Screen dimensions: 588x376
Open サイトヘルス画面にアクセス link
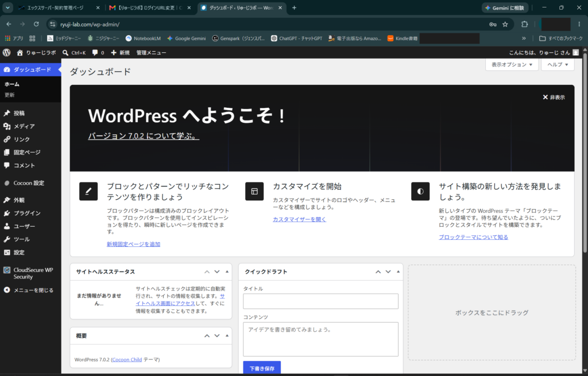click(x=165, y=303)
